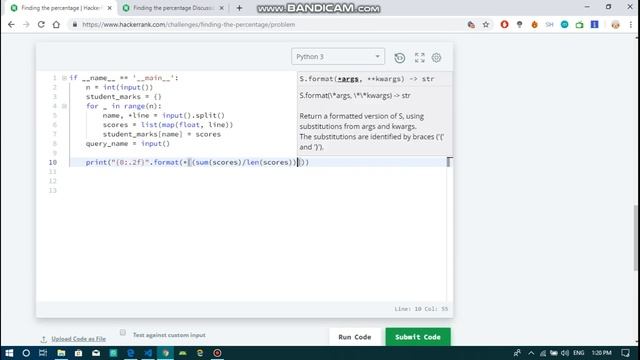Image resolution: width=640 pixels, height=360 pixels.
Task: Open the Chrome three-dot menu
Action: [631, 24]
